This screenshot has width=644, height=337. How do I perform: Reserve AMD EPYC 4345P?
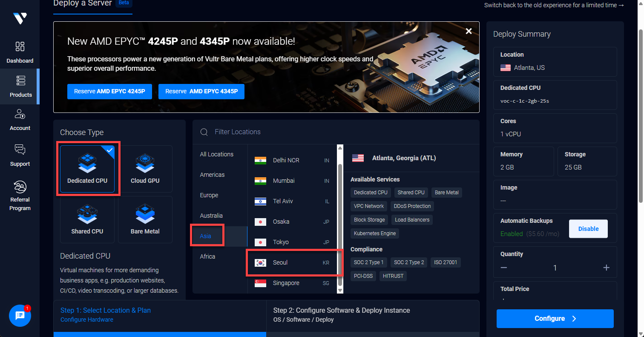click(201, 91)
